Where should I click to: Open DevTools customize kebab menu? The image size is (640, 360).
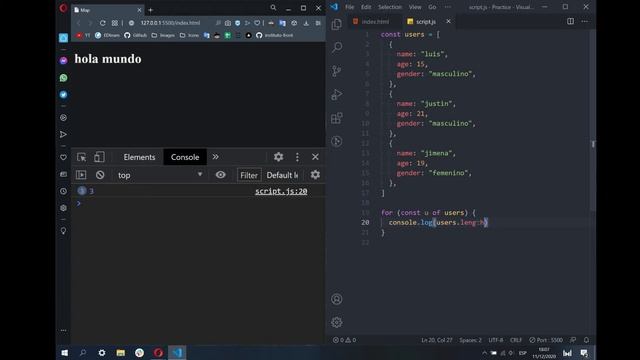coord(297,157)
